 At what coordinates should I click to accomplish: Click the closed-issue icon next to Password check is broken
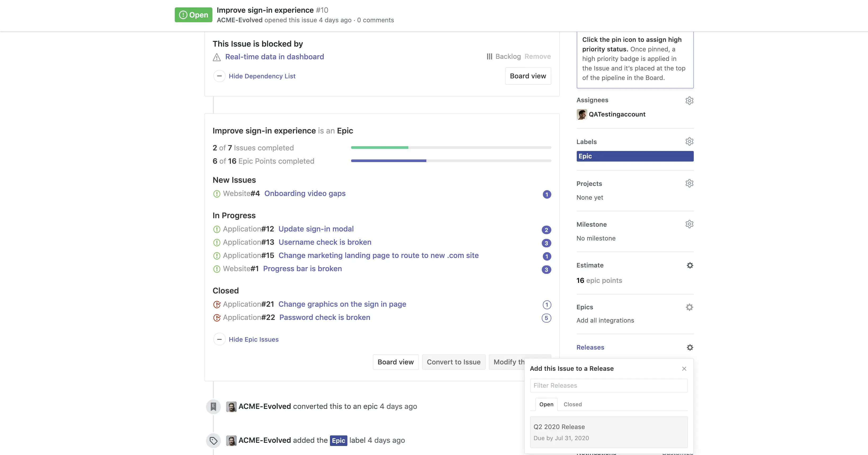click(x=217, y=318)
